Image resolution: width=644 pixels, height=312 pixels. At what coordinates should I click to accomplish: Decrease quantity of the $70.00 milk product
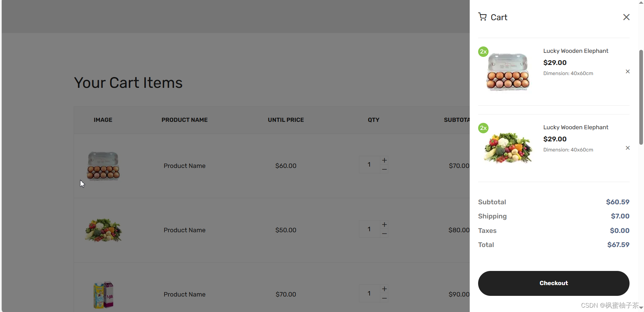pos(384,298)
